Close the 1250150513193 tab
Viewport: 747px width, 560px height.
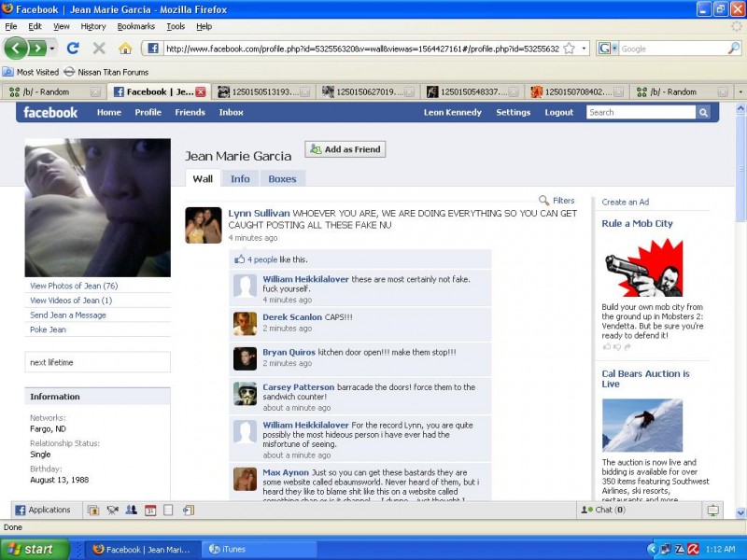click(x=305, y=91)
